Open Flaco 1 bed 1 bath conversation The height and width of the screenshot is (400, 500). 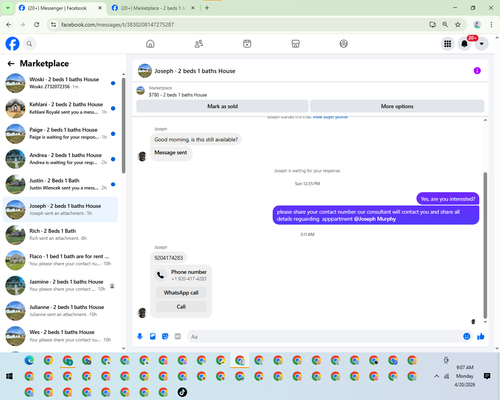tap(60, 260)
